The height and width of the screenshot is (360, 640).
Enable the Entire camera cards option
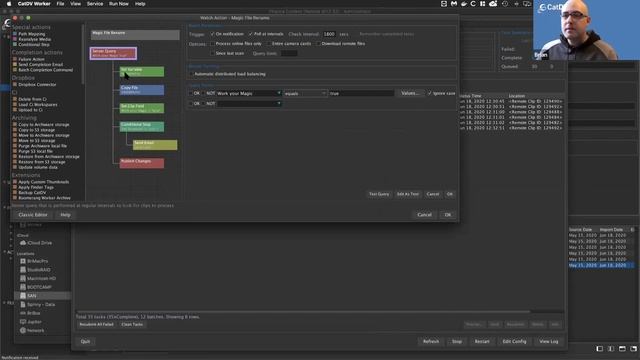tap(269, 44)
